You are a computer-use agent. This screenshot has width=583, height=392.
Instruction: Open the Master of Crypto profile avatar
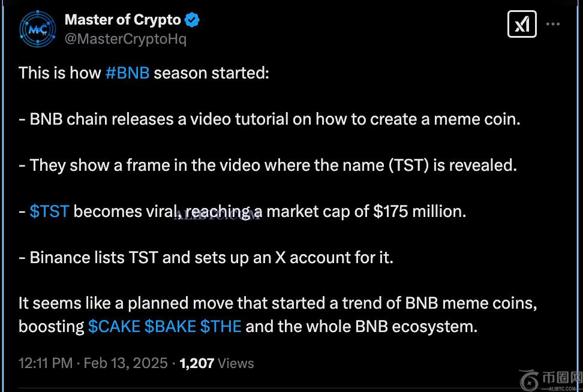[38, 29]
